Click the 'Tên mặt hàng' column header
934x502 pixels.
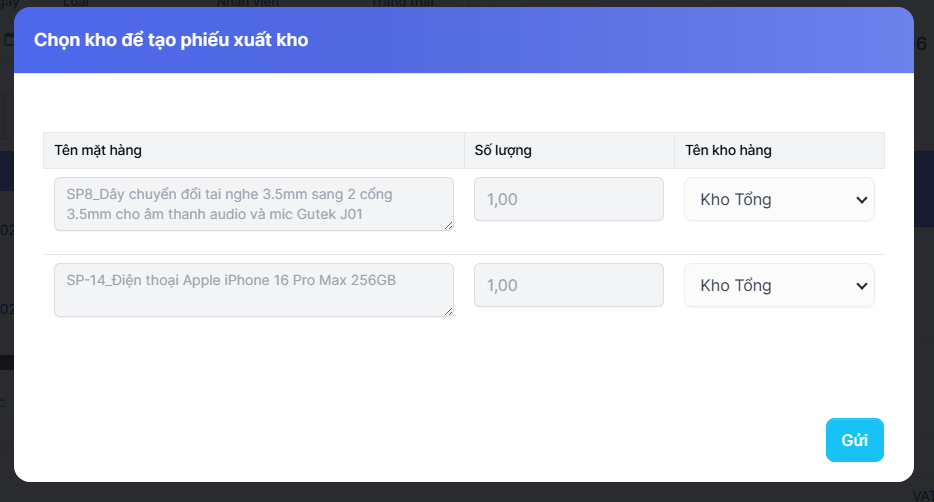click(98, 151)
